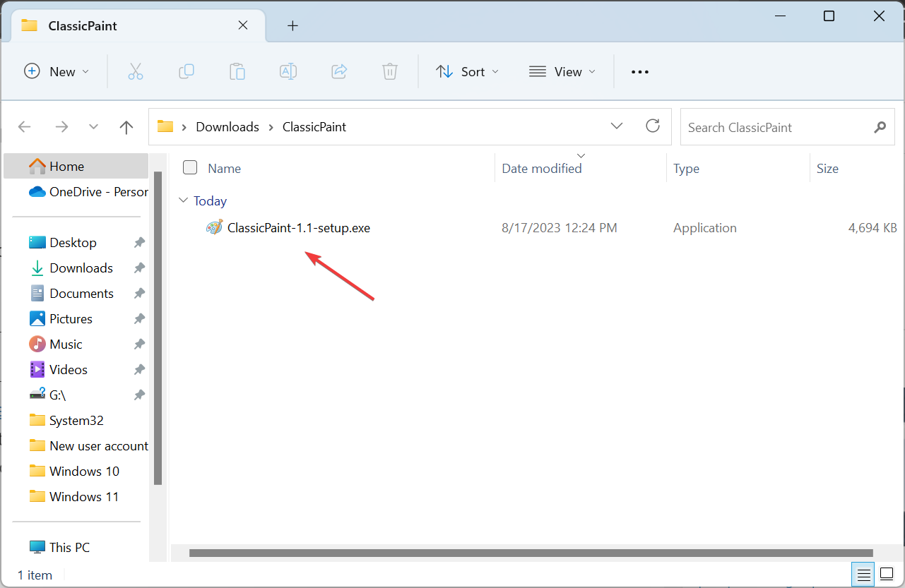The image size is (905, 588).
Task: Click the ClassicPaint setup file icon
Action: click(x=214, y=227)
